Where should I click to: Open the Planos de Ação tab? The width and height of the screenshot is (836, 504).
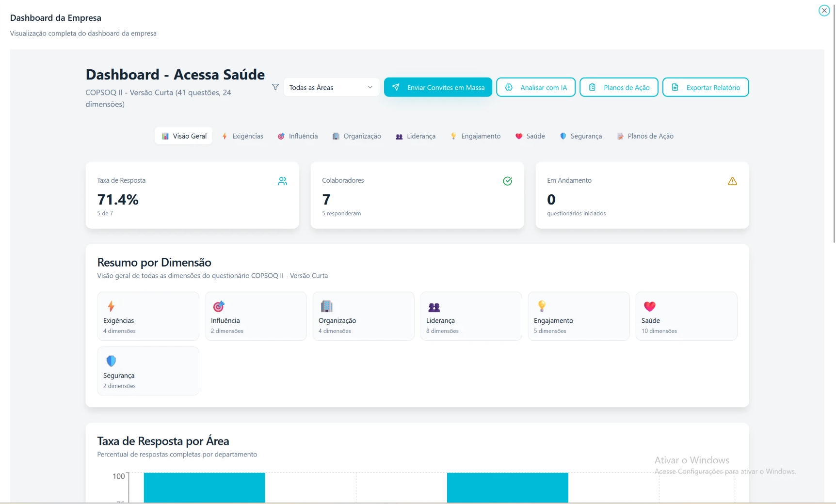[645, 136]
